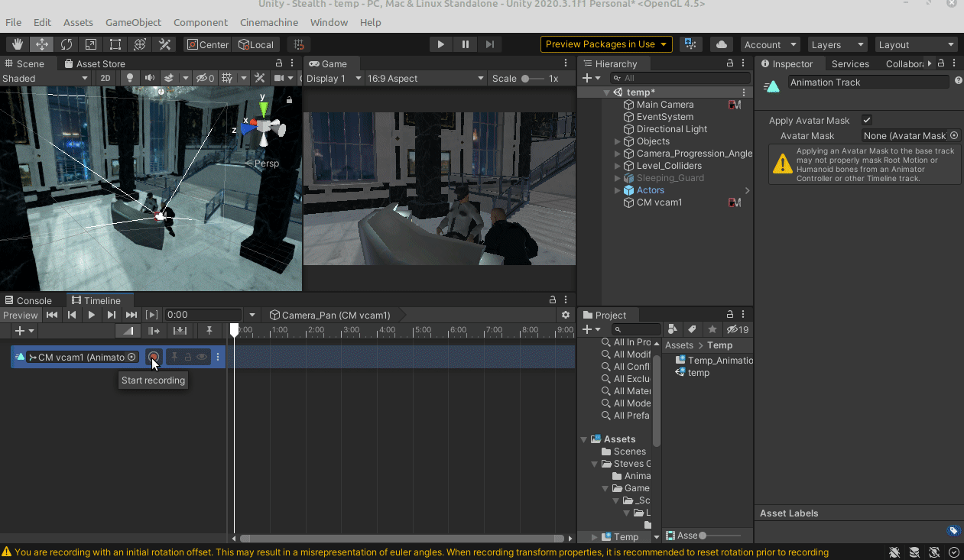Screen dimensions: 964x560
Task: Click the debug mode bug icon in status bar
Action: coord(894,552)
